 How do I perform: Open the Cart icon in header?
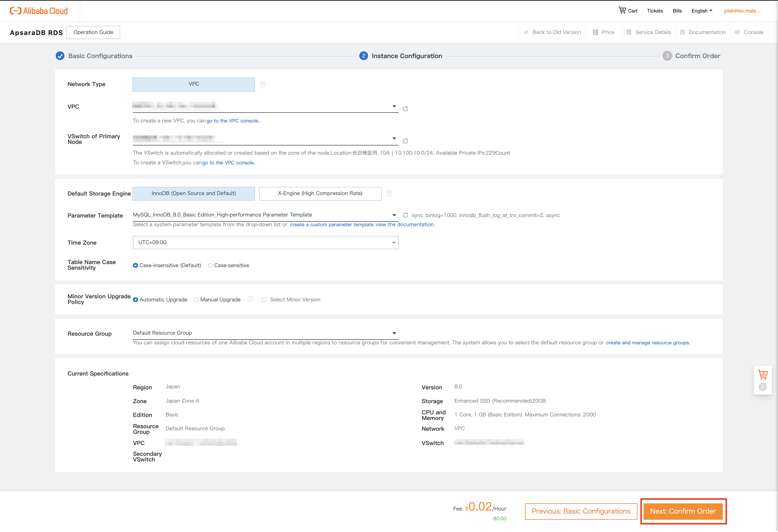pyautogui.click(x=622, y=10)
